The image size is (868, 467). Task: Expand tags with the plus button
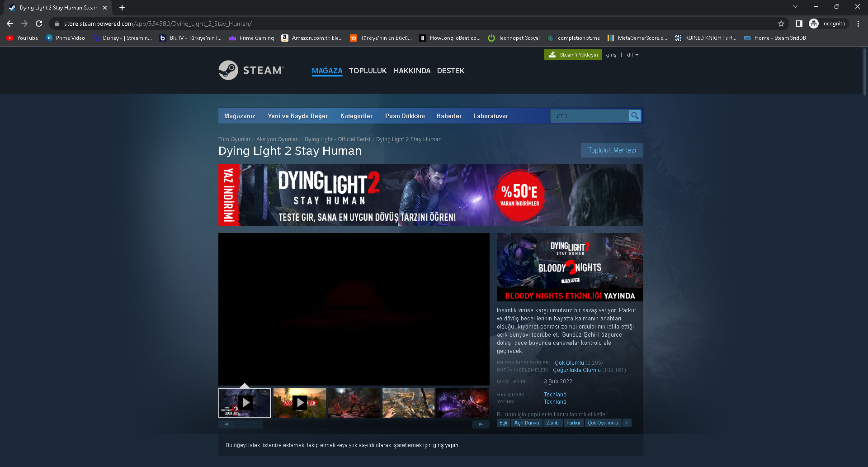pos(627,423)
